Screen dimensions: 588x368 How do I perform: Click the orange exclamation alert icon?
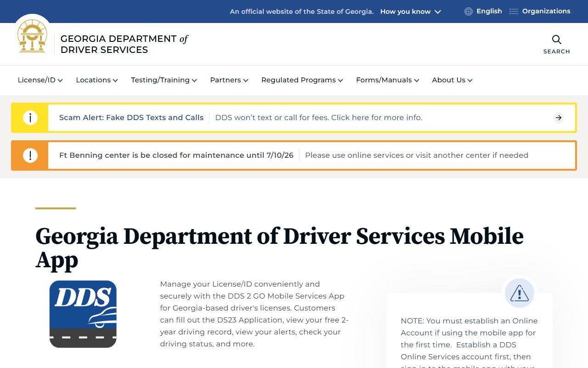(30, 155)
